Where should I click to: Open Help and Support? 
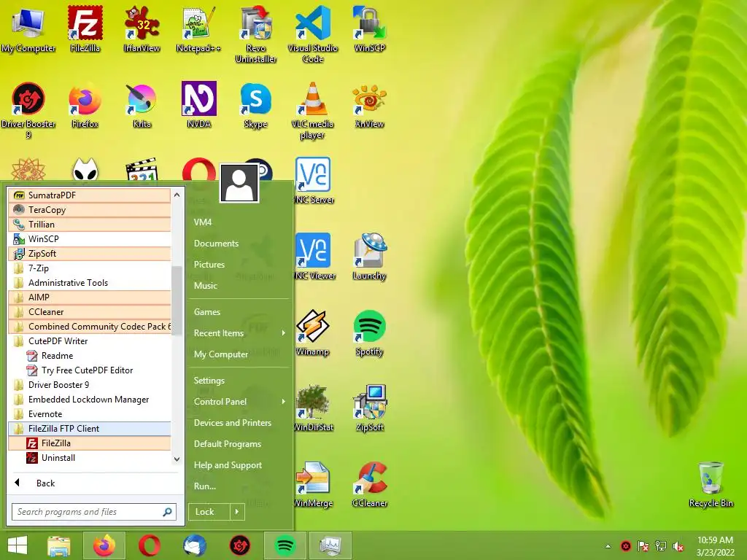point(228,465)
